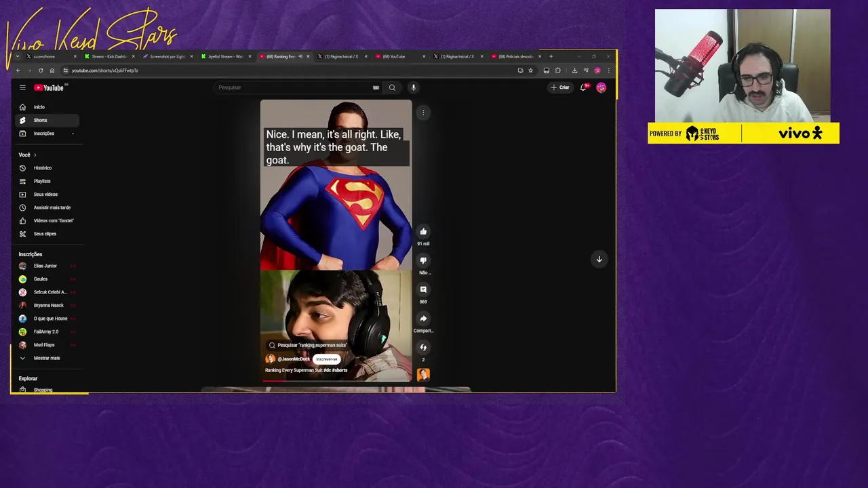Image resolution: width=868 pixels, height=488 pixels.
Task: Open Início in the YouTube sidebar
Action: [x=47, y=107]
